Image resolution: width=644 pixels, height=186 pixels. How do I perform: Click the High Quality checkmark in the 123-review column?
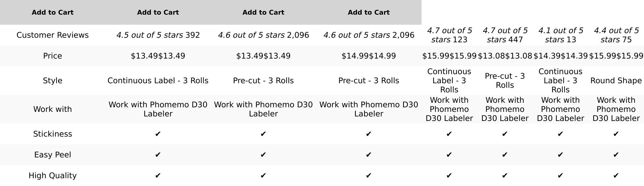[x=449, y=176]
